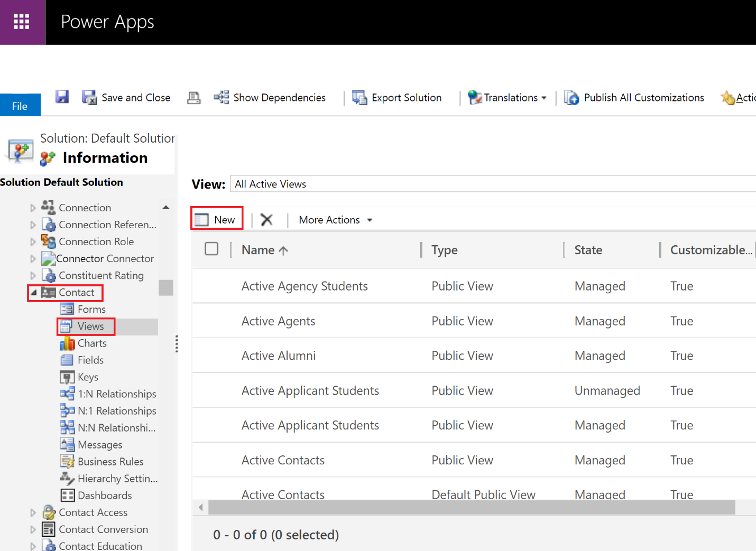Click Show Dependencies text
This screenshot has width=756, height=551.
coord(280,98)
